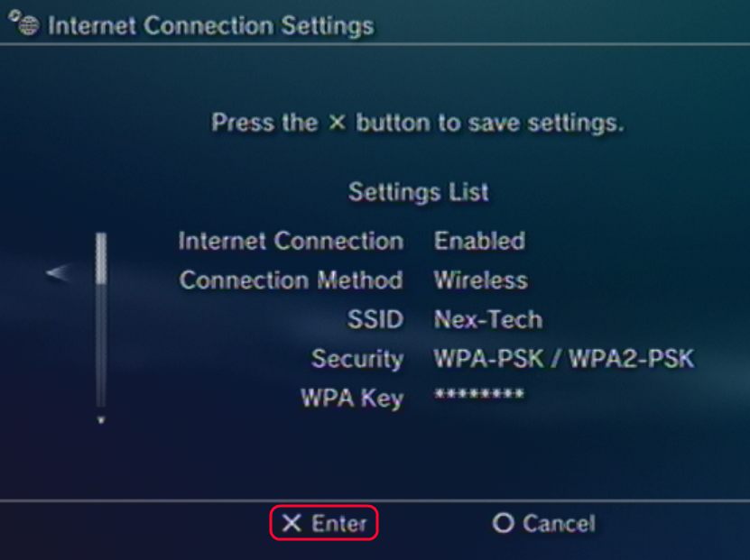
Task: Click the Settings List heading
Action: (418, 192)
